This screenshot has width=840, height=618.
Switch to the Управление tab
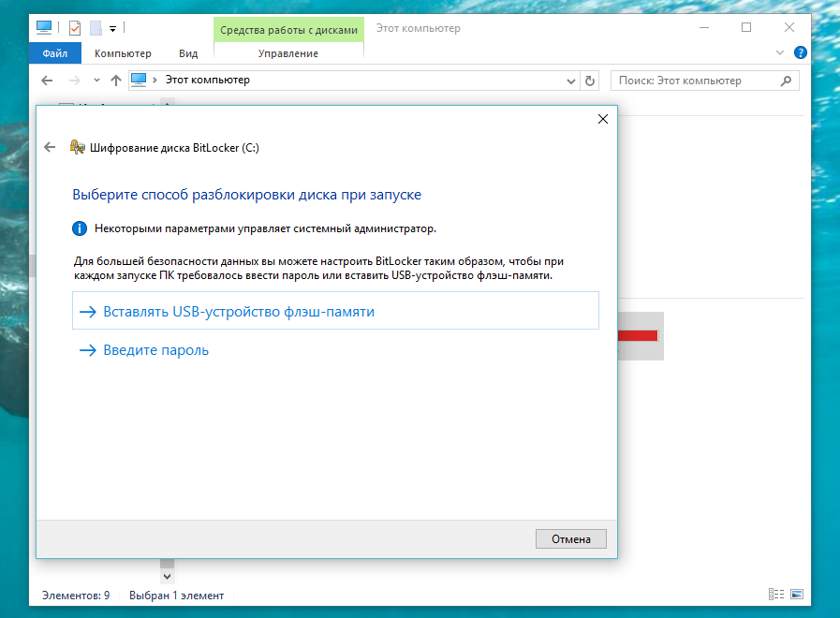[x=287, y=53]
